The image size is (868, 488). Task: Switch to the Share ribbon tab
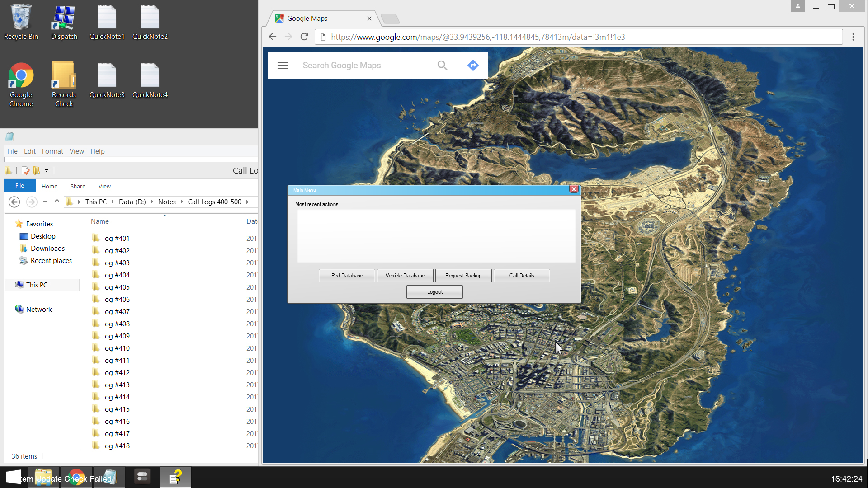click(78, 186)
